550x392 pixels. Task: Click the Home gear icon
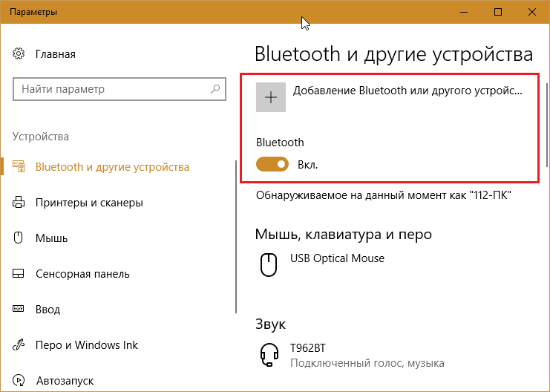click(x=19, y=54)
